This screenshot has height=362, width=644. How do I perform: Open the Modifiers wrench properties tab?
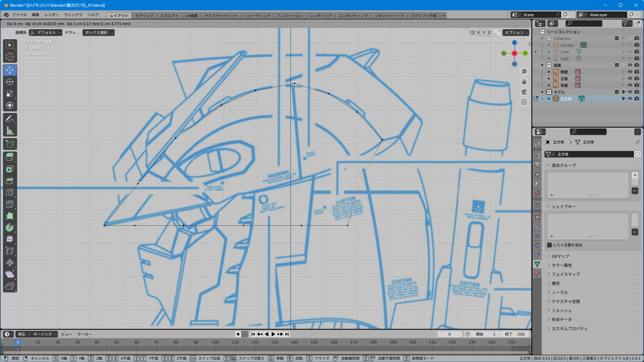pyautogui.click(x=537, y=227)
